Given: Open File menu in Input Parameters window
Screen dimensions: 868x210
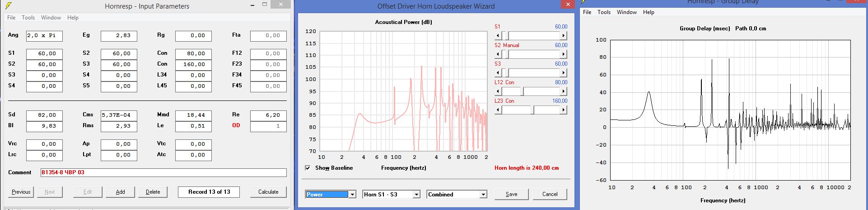Looking at the screenshot, I should [x=11, y=18].
